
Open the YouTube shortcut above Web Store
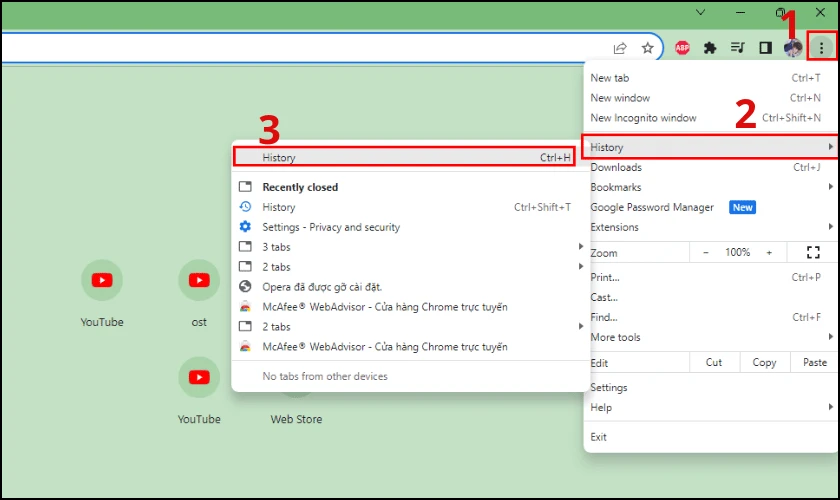[x=199, y=377]
